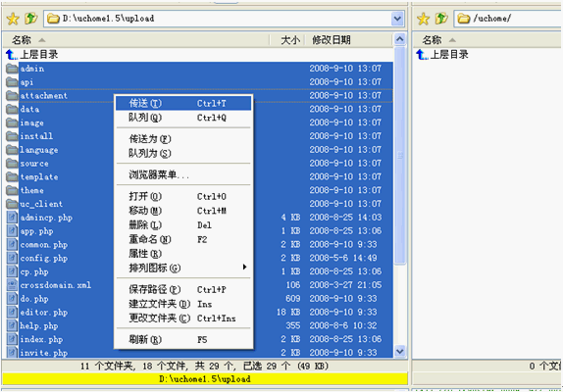Select the admin folder icon

pos(12,69)
